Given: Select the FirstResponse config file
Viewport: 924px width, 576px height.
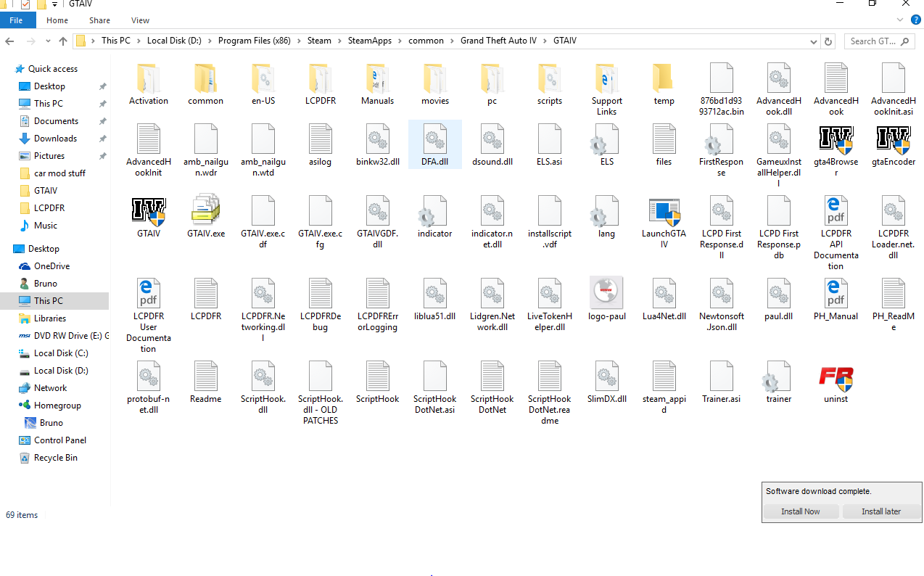Looking at the screenshot, I should point(721,138).
